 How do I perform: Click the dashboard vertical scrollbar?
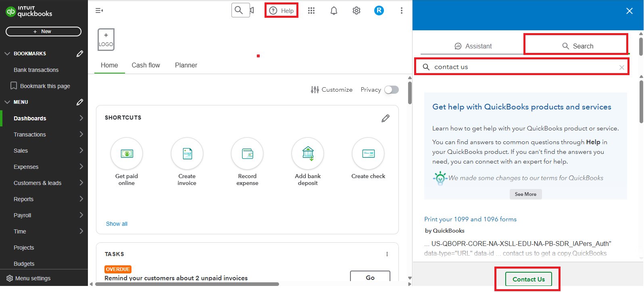(410, 93)
